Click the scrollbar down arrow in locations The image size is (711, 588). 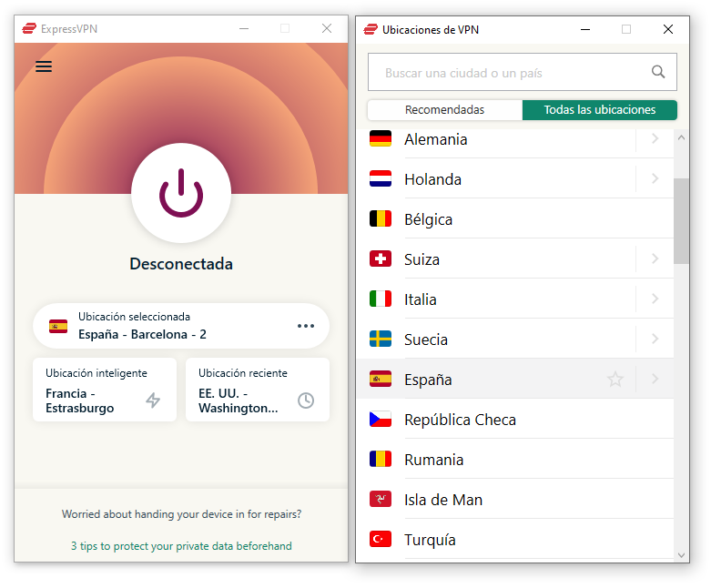point(681,555)
